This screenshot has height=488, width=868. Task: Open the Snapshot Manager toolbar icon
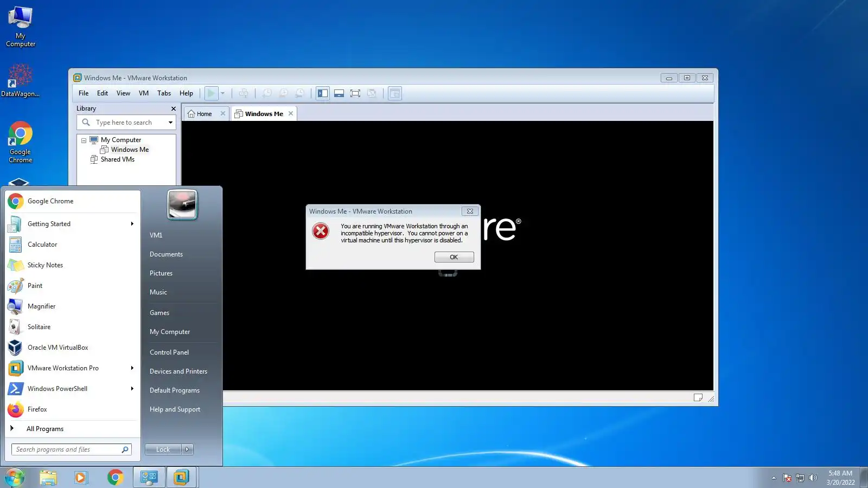pyautogui.click(x=299, y=93)
